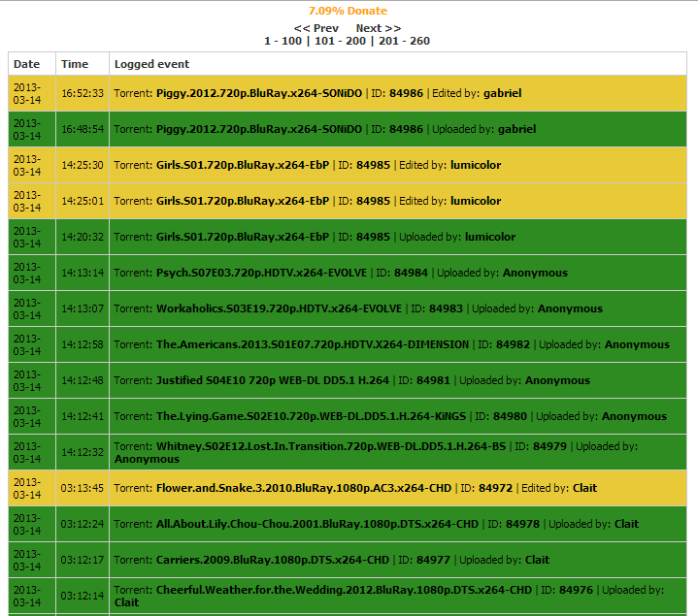Click the time cell 03:12:24
This screenshot has width=698, height=616.
[83, 524]
